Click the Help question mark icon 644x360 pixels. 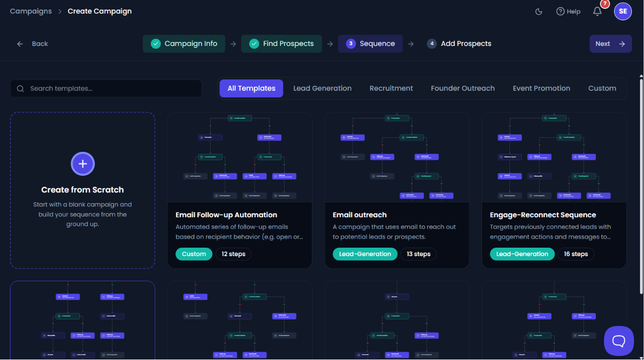(560, 11)
